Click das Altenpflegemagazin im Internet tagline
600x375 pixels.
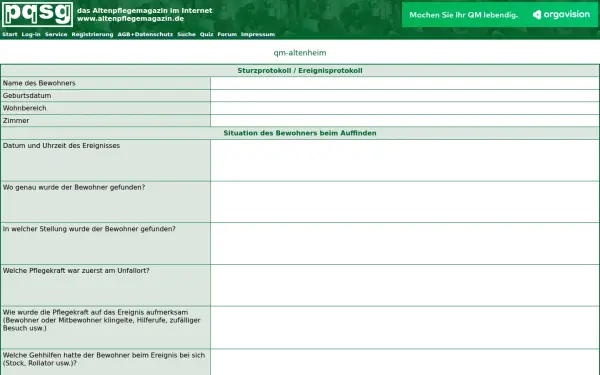coord(145,11)
